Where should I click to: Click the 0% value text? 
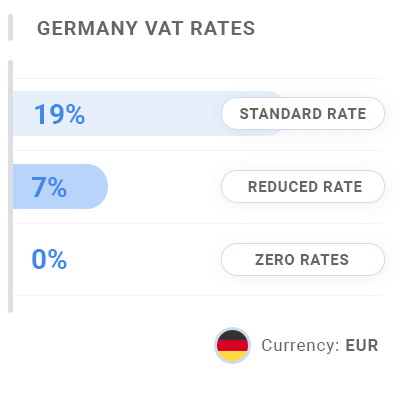pyautogui.click(x=49, y=259)
